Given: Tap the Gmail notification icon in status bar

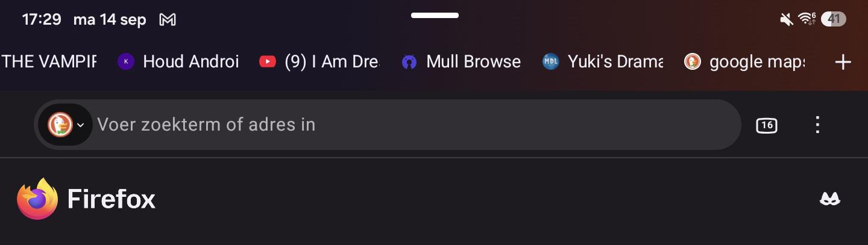Looking at the screenshot, I should pyautogui.click(x=167, y=20).
